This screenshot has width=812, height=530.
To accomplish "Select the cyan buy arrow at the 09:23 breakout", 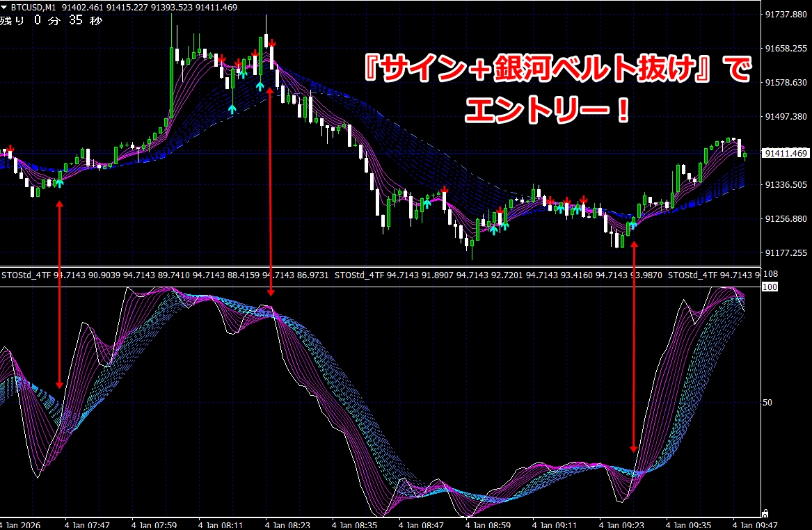I will click(x=633, y=225).
